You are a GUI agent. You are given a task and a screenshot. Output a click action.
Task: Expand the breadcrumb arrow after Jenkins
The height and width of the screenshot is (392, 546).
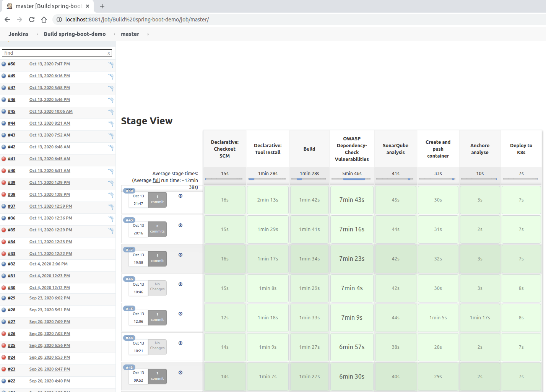pyautogui.click(x=37, y=34)
